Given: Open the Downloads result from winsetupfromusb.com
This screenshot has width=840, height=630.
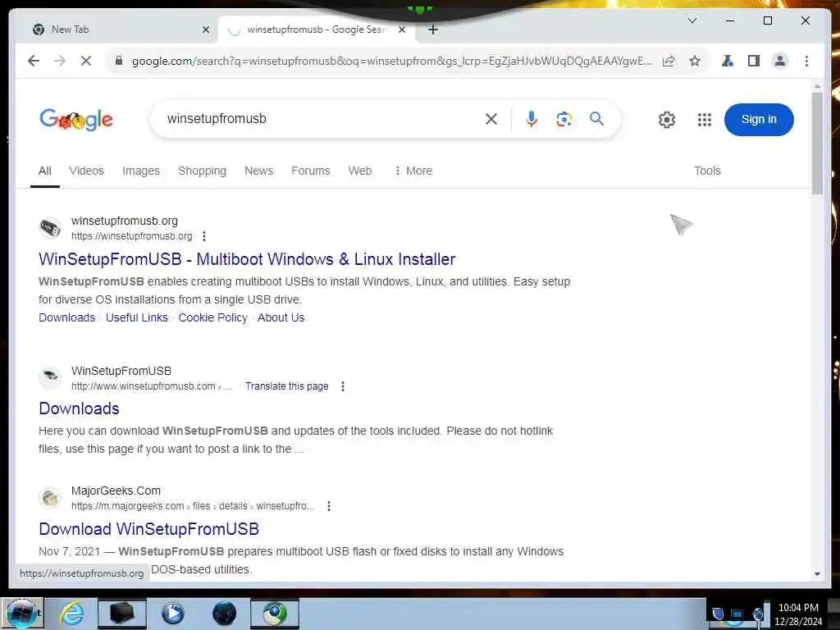Looking at the screenshot, I should 79,409.
